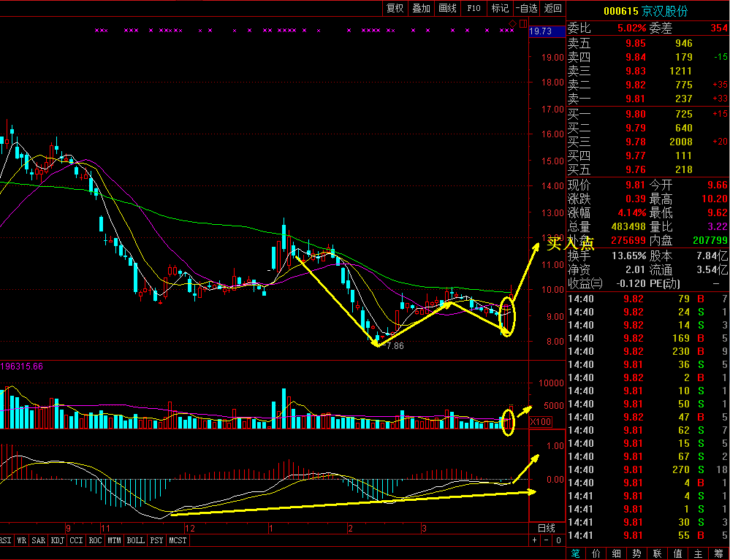Open the 日线 period selector
The height and width of the screenshot is (560, 730).
pyautogui.click(x=547, y=528)
